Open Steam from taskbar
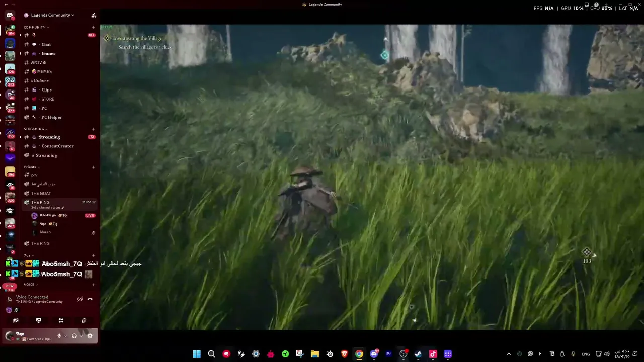Viewport: 644px width, 362px height. click(x=418, y=354)
